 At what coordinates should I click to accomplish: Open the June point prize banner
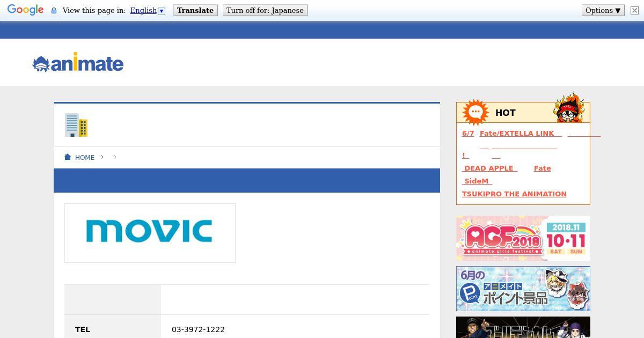(523, 289)
